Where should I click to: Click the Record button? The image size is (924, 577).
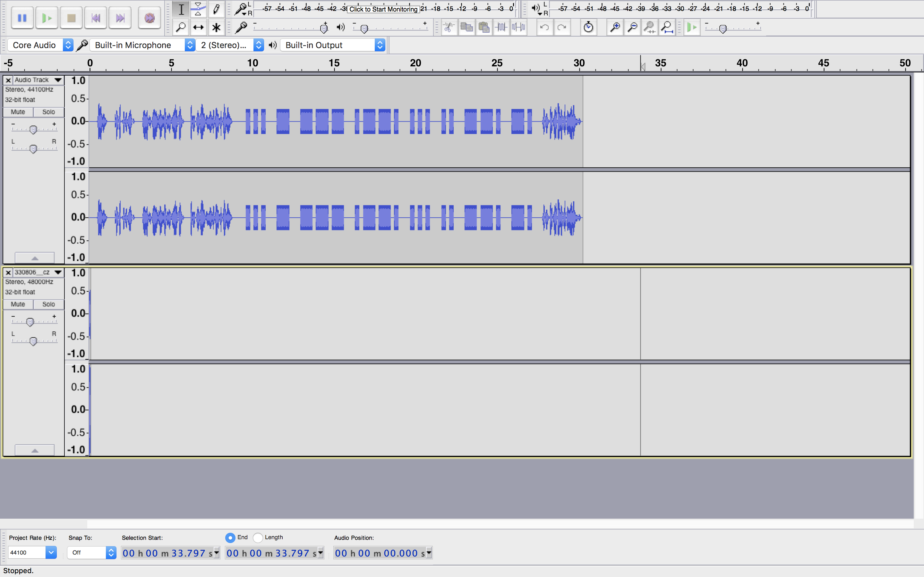click(x=149, y=18)
